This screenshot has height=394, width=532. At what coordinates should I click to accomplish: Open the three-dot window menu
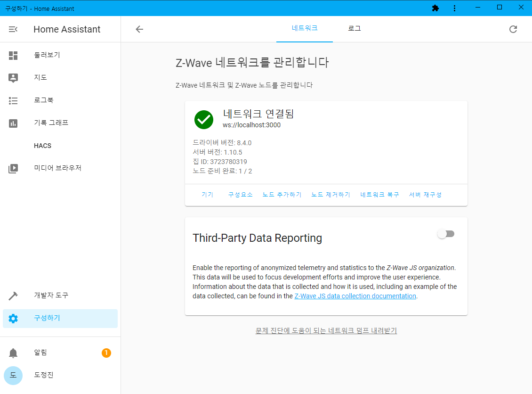tap(454, 8)
